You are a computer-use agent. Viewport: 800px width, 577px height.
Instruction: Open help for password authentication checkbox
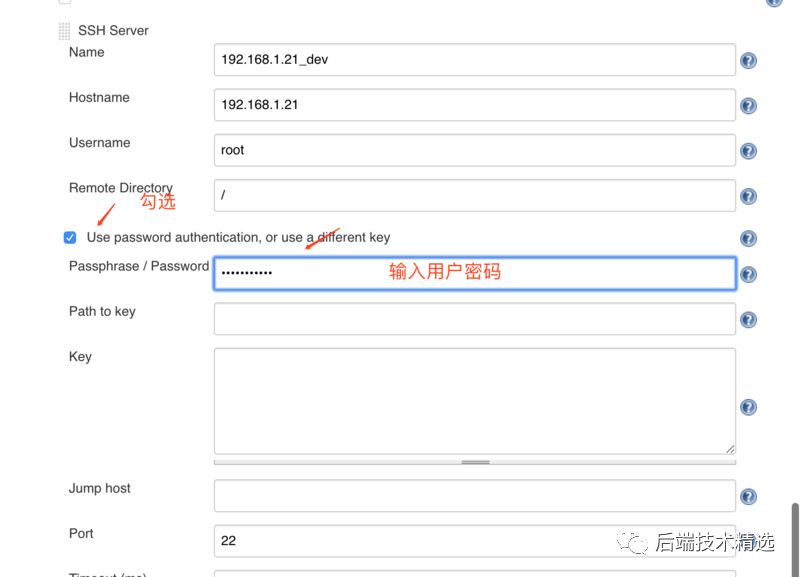point(748,238)
